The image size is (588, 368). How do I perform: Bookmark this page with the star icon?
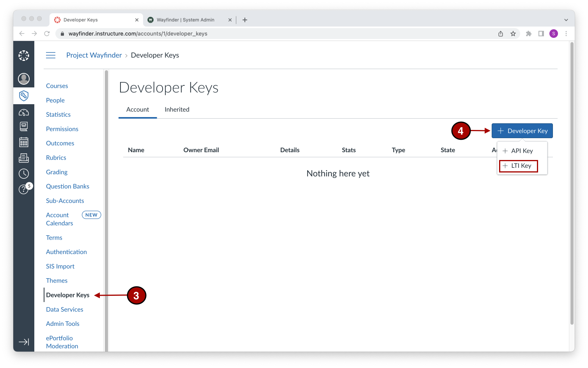(513, 34)
